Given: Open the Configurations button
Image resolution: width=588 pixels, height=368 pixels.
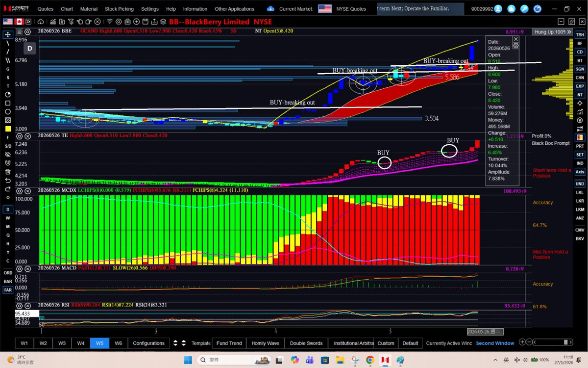Looking at the screenshot, I should pyautogui.click(x=148, y=343).
